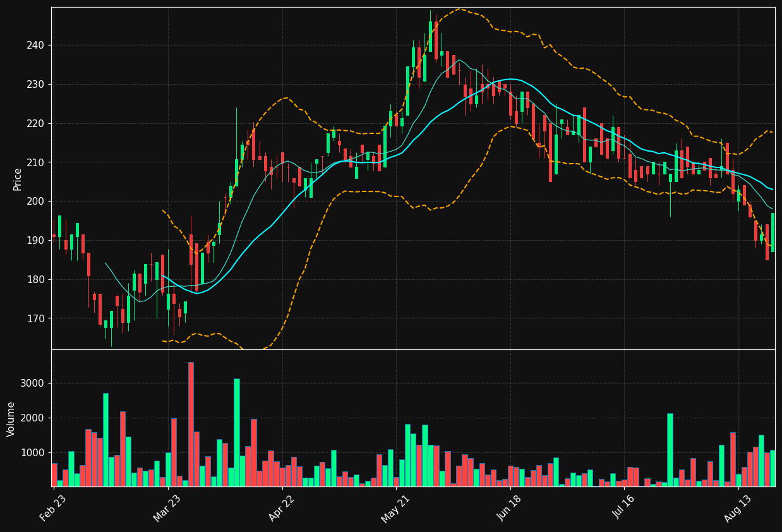The image size is (782, 532).
Task: Click the May 21 date label
Action: pyautogui.click(x=395, y=509)
